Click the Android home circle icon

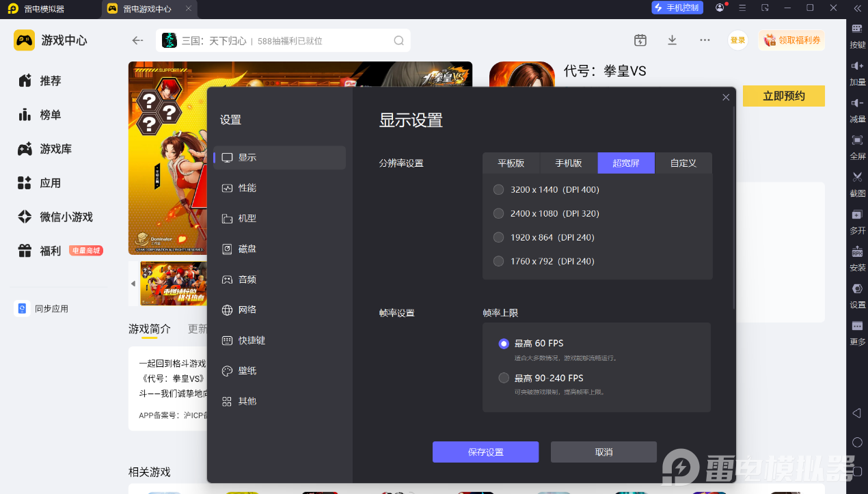(x=857, y=442)
